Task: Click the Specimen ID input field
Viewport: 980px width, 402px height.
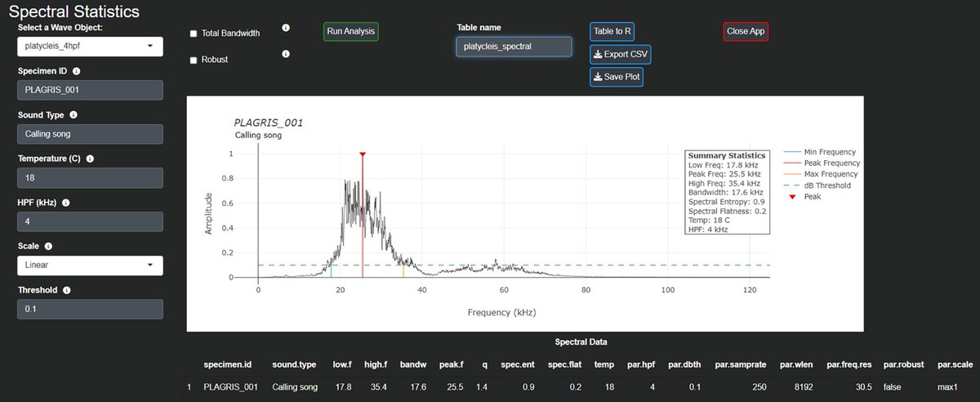Action: click(x=90, y=90)
